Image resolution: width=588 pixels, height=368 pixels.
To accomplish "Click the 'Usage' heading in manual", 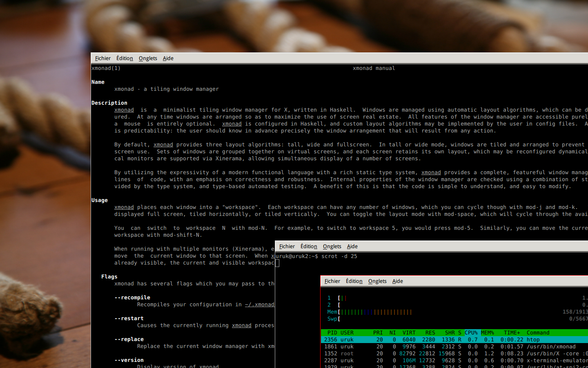I will 100,200.
